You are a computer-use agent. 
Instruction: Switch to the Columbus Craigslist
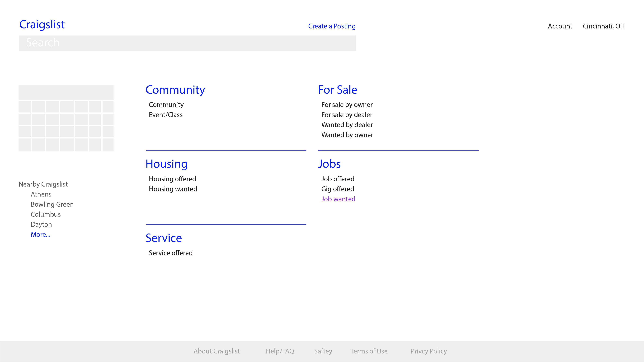46,214
